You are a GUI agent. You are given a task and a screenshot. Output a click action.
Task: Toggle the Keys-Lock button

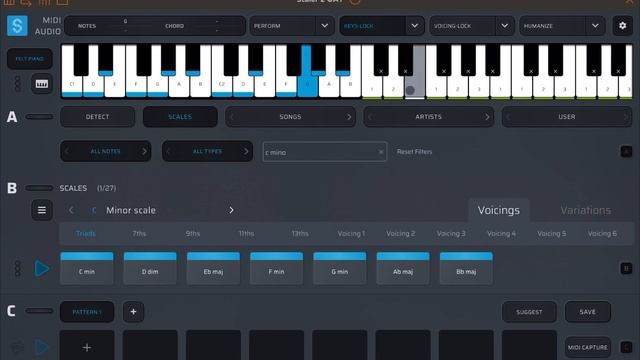tap(373, 26)
